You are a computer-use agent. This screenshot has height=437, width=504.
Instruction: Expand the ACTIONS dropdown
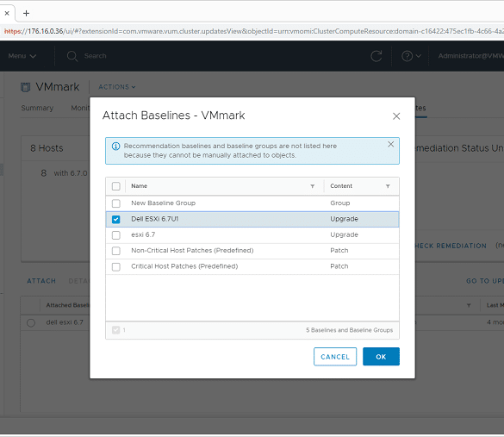coord(117,87)
